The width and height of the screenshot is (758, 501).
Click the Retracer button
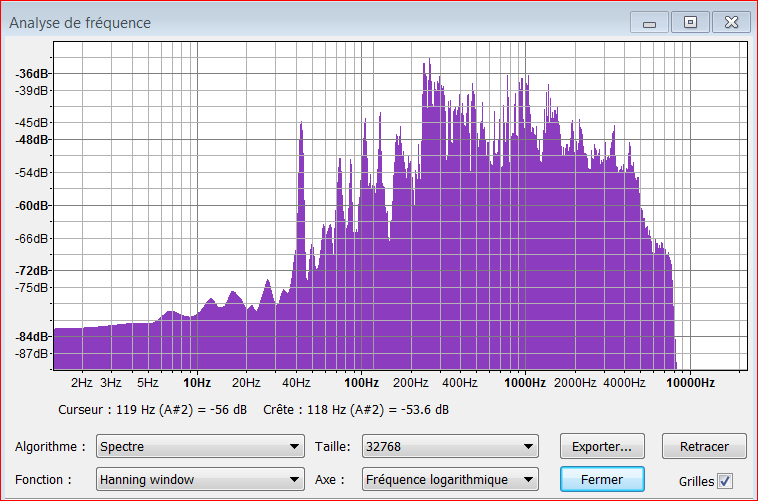coord(704,447)
